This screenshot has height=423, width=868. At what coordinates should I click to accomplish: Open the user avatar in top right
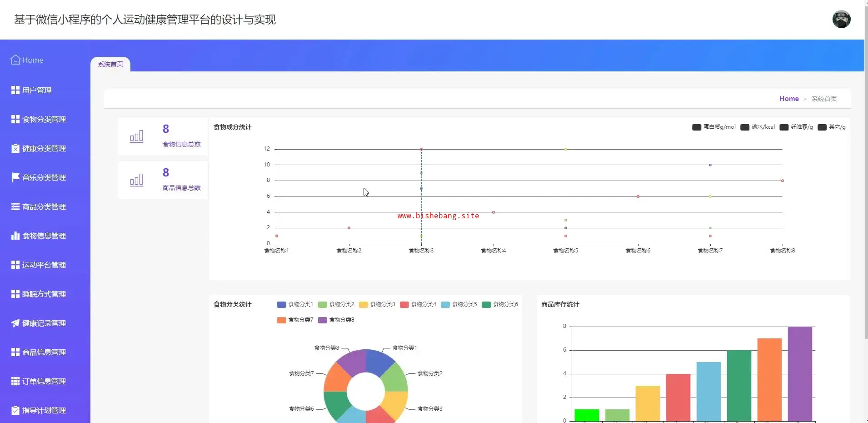point(841,20)
